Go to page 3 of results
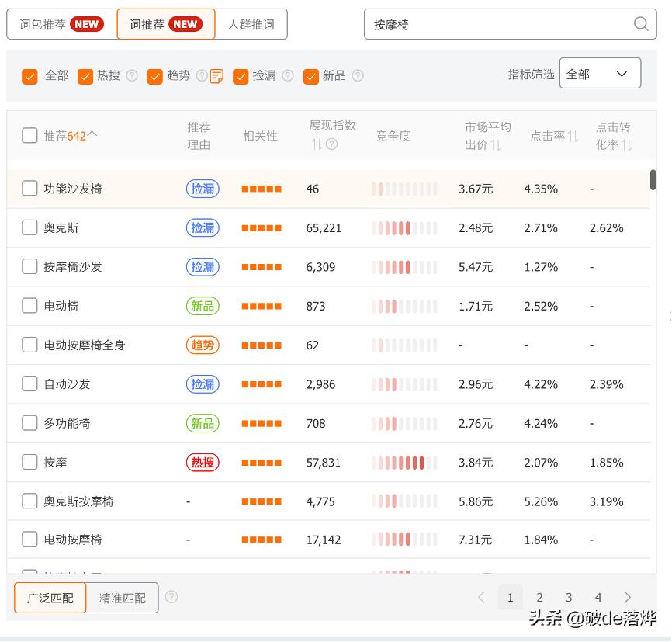Image resolution: width=672 pixels, height=642 pixels. point(569,597)
